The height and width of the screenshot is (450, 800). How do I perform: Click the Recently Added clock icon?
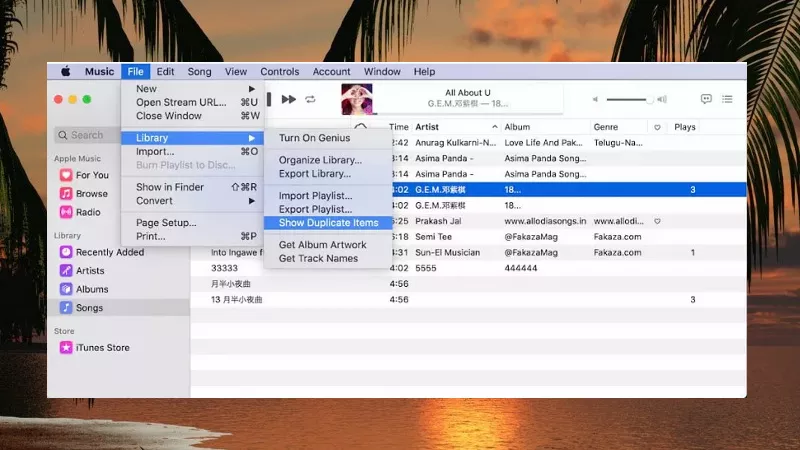pos(66,252)
